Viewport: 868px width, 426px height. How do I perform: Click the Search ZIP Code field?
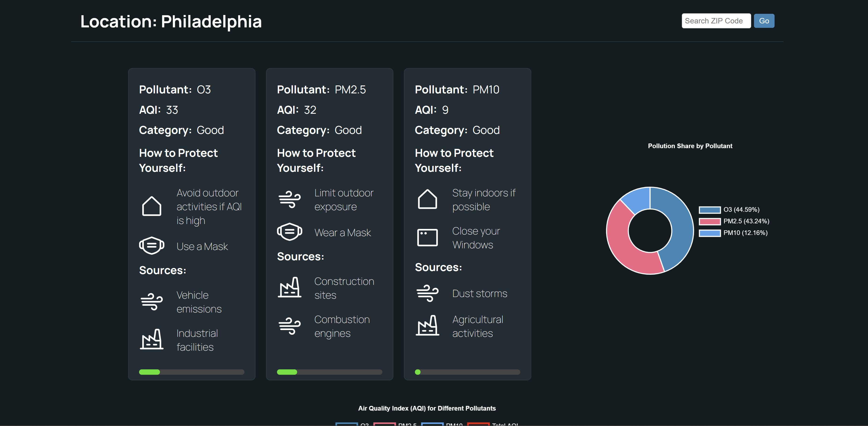pos(716,21)
